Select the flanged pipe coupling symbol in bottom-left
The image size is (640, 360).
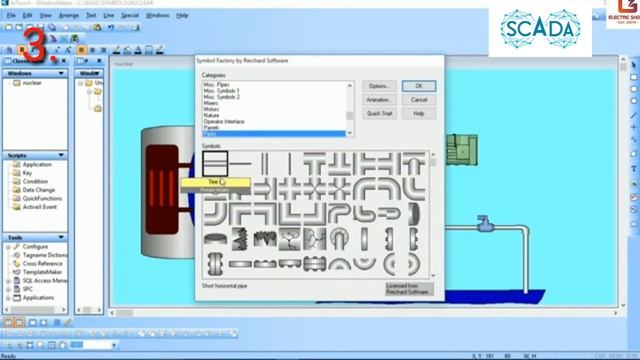(x=215, y=264)
